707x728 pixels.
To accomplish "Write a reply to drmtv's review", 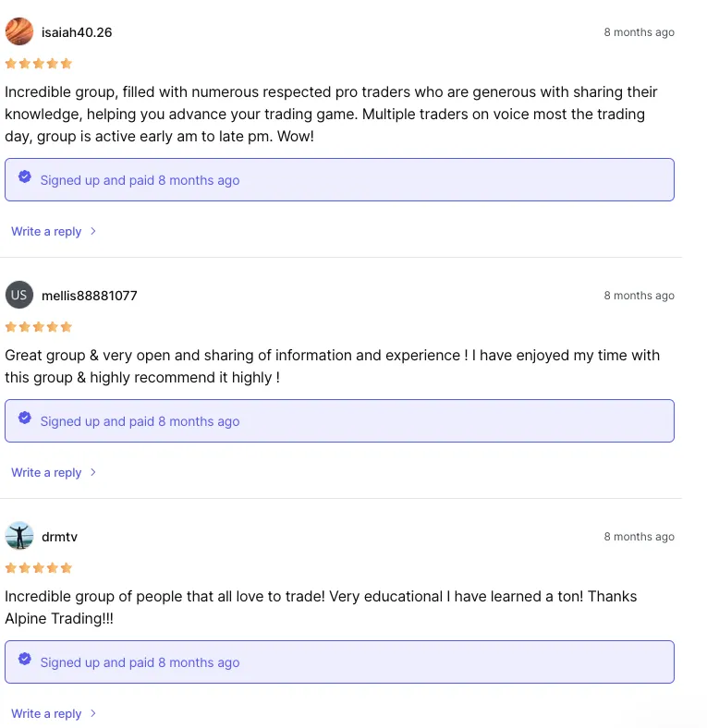I will pyautogui.click(x=46, y=714).
